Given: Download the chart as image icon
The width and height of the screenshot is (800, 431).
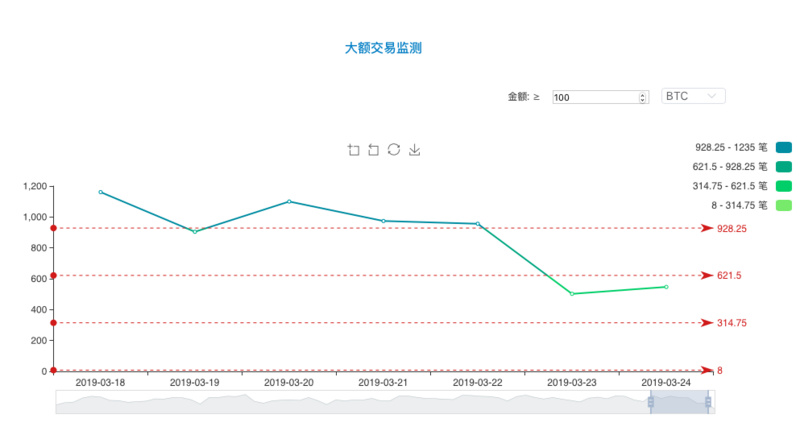Looking at the screenshot, I should click(415, 149).
